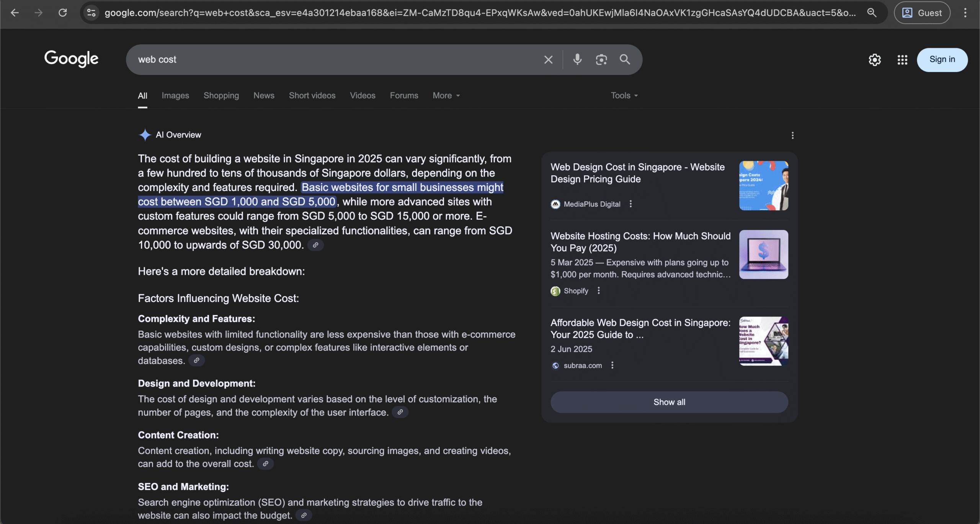Screen dimensions: 980x524
Task: Click into the web cost search field
Action: [337, 60]
